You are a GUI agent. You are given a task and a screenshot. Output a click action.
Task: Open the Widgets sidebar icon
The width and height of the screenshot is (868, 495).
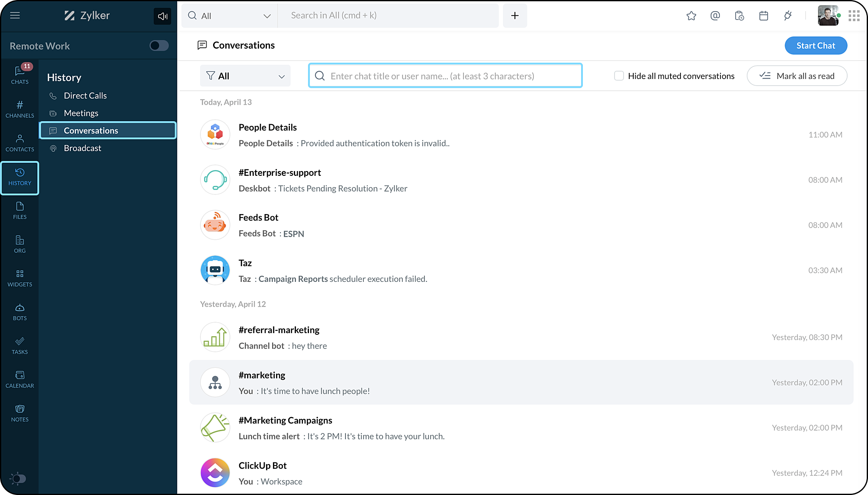(20, 278)
